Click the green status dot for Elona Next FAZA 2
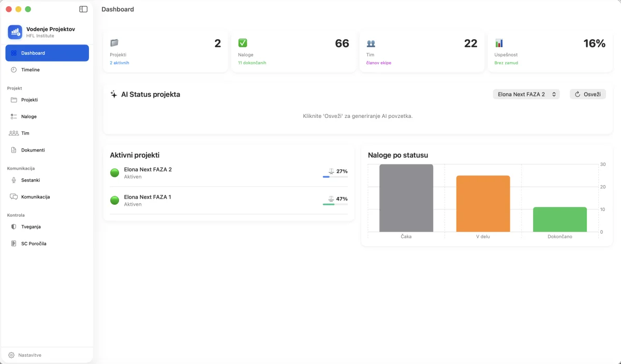 (x=115, y=173)
